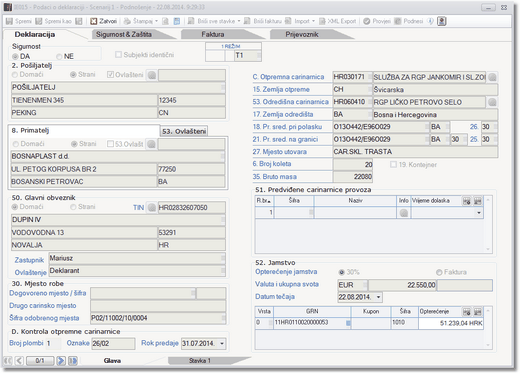Click the Spremi save icon
Screen dimensions: 520x374
tap(9, 21)
